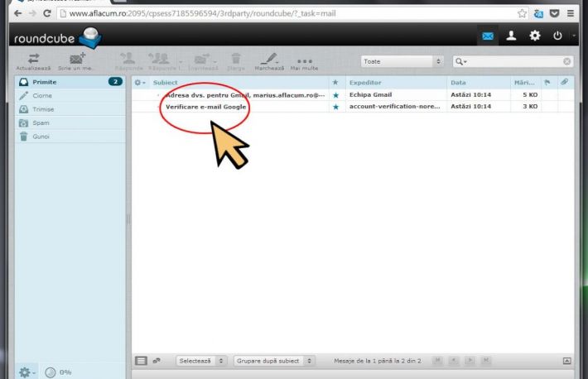Click the mail envelope icon in top bar

[x=488, y=36]
